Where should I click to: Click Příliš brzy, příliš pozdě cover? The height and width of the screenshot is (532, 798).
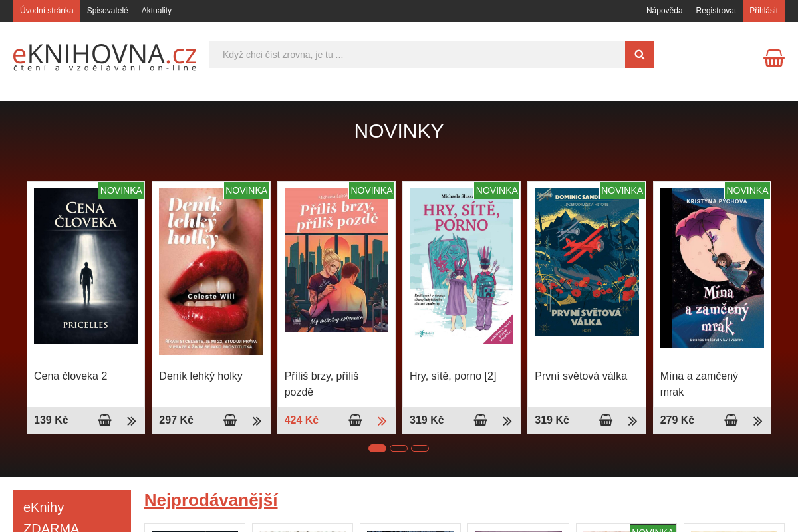336,260
